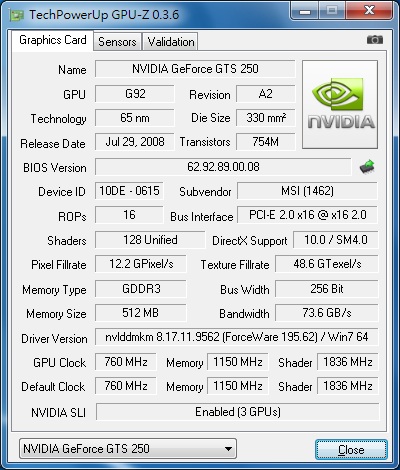The height and width of the screenshot is (470, 400).
Task: Click the BIOS save chip icon
Action: [x=367, y=167]
